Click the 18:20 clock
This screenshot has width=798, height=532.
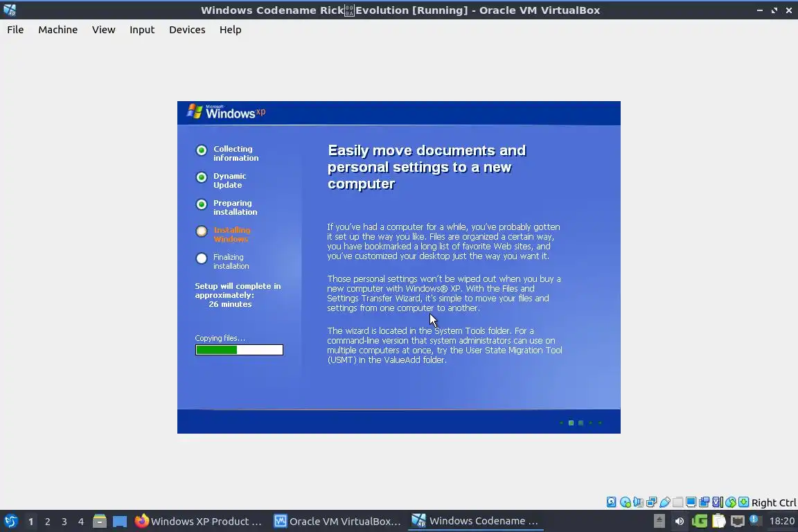coord(781,521)
